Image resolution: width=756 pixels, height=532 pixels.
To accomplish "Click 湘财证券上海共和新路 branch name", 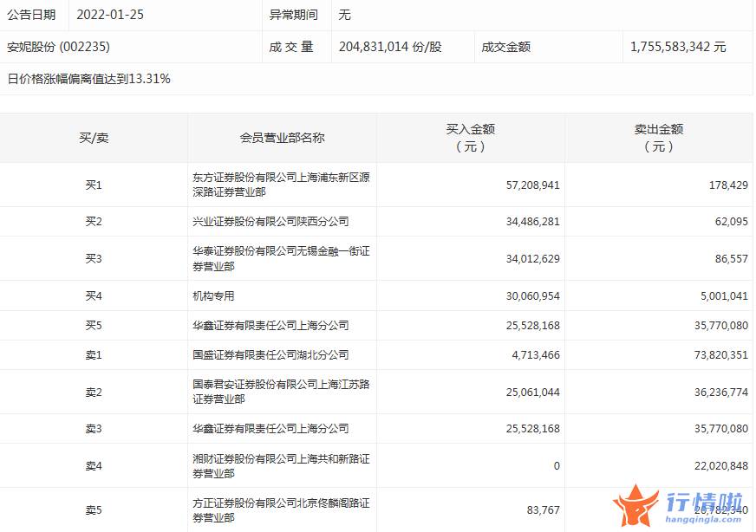I will point(281,466).
